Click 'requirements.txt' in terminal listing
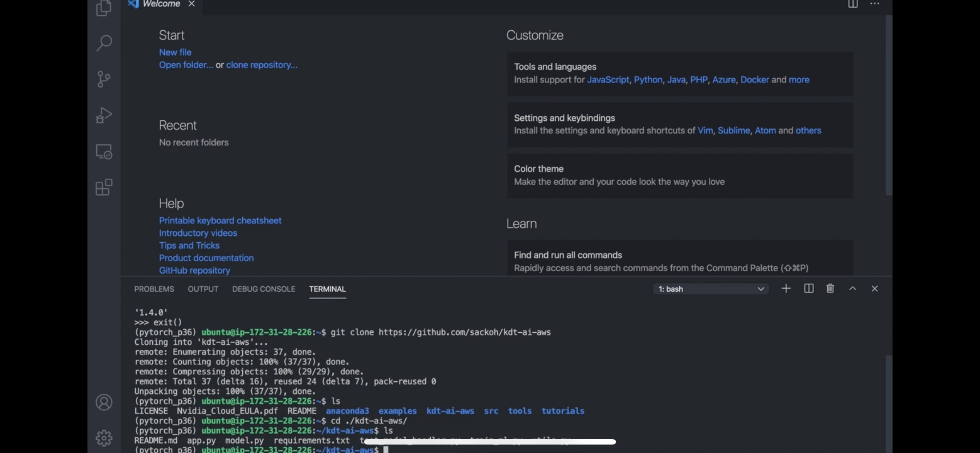Screen dimensions: 980x453 pos(311,441)
